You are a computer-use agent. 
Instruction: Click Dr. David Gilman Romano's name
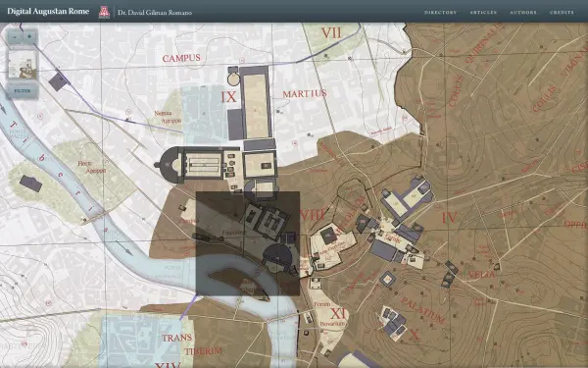click(155, 13)
